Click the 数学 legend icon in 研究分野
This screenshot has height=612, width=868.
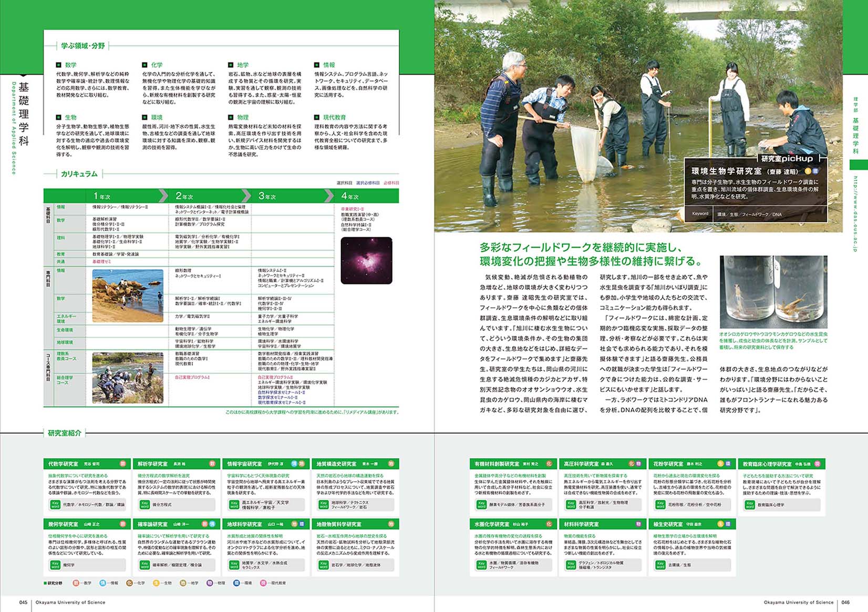click(x=76, y=583)
